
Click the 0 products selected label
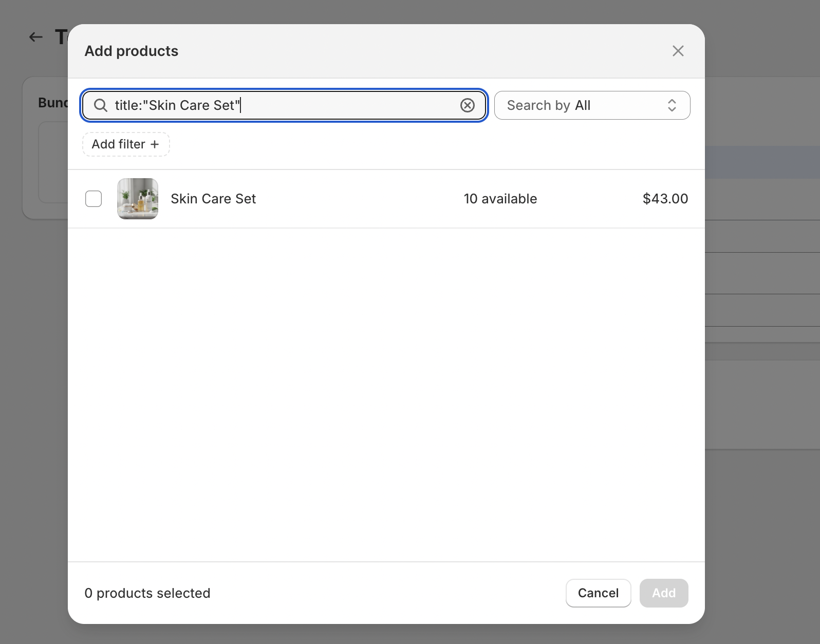[x=147, y=593]
